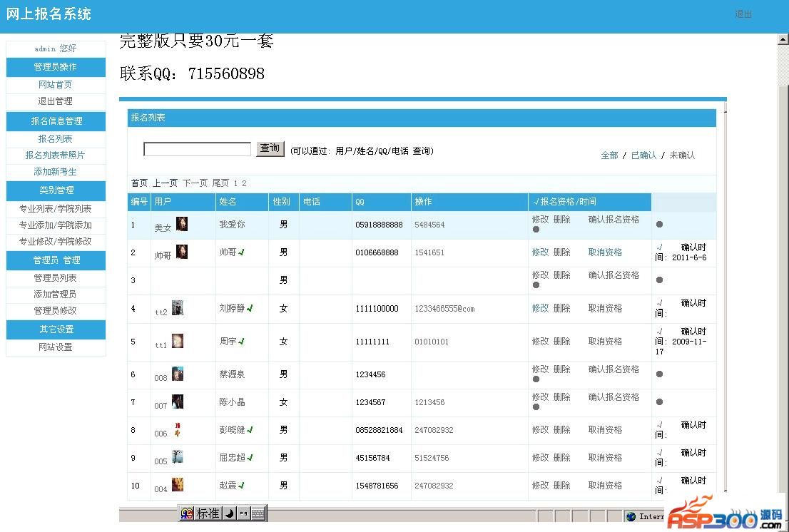Viewport: 789px width, 532px height.
Task: Click 修改 for 我爱你 row
Action: [541, 220]
